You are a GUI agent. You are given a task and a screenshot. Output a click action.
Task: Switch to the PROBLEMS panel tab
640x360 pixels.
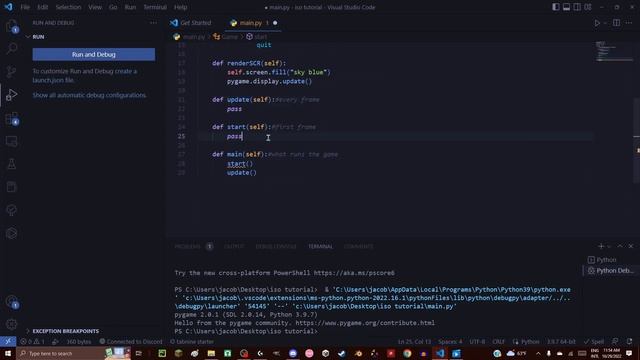(188, 247)
